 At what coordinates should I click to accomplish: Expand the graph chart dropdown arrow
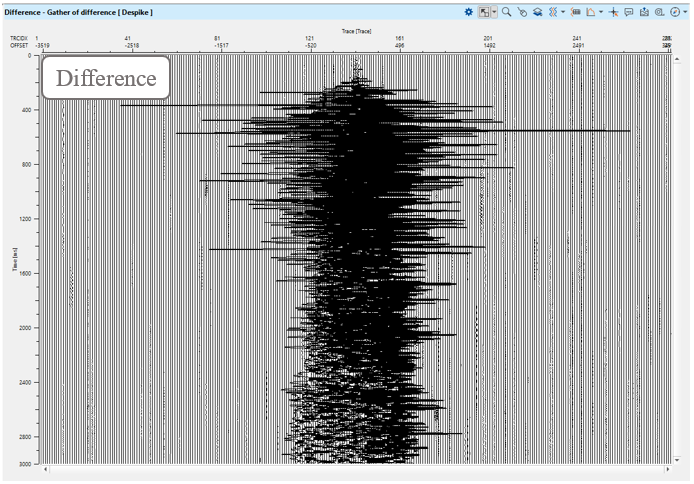pyautogui.click(x=601, y=12)
